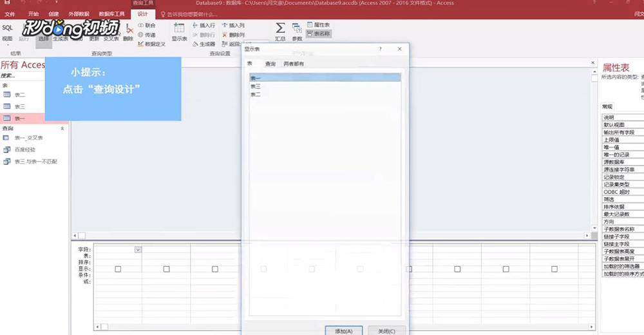Collapse the 查询 group in the navigation pane
The height and width of the screenshot is (335, 644).
[62, 129]
